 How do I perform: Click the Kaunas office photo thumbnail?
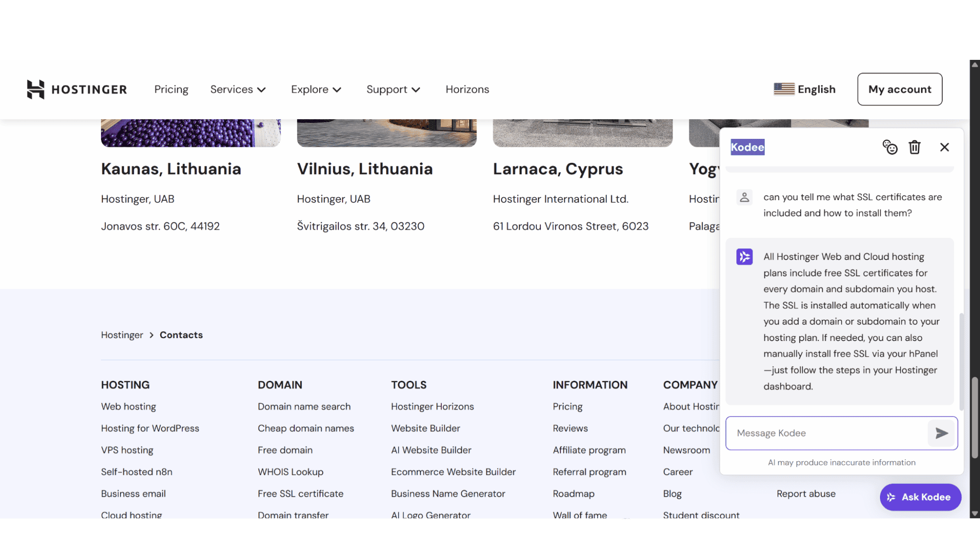pos(191,133)
